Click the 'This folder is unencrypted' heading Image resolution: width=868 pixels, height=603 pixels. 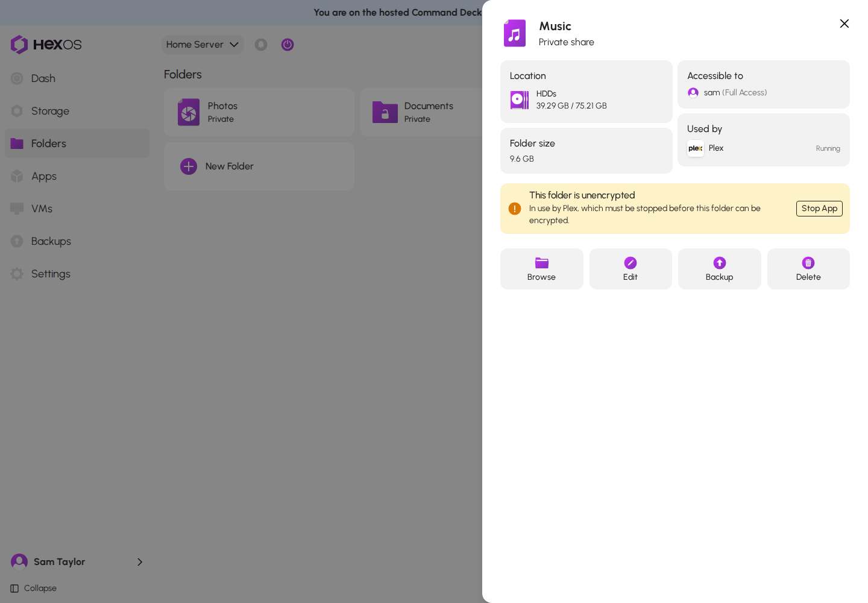[x=582, y=195]
